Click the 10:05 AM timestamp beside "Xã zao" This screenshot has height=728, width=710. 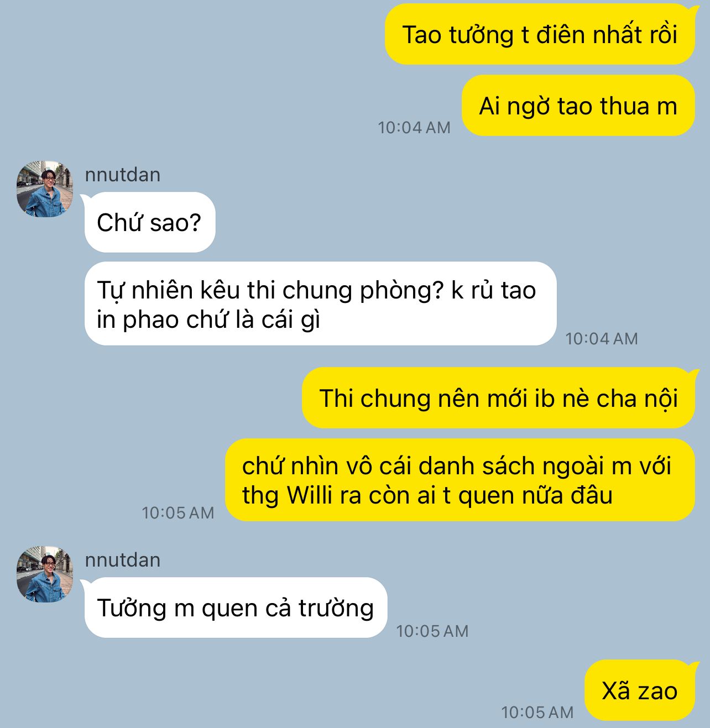537,713
